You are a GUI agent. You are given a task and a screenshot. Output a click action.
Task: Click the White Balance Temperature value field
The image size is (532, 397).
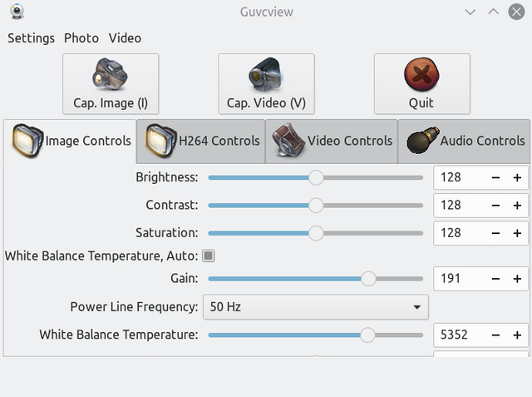461,335
